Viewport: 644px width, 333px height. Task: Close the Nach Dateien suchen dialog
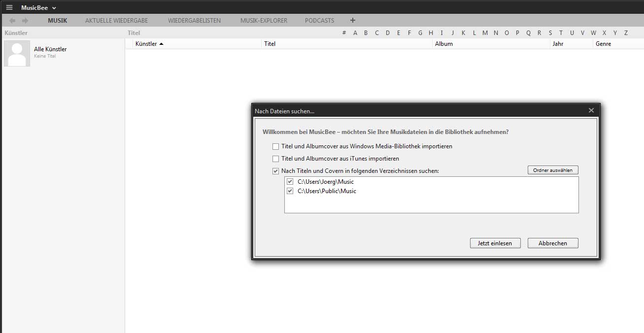click(x=591, y=110)
